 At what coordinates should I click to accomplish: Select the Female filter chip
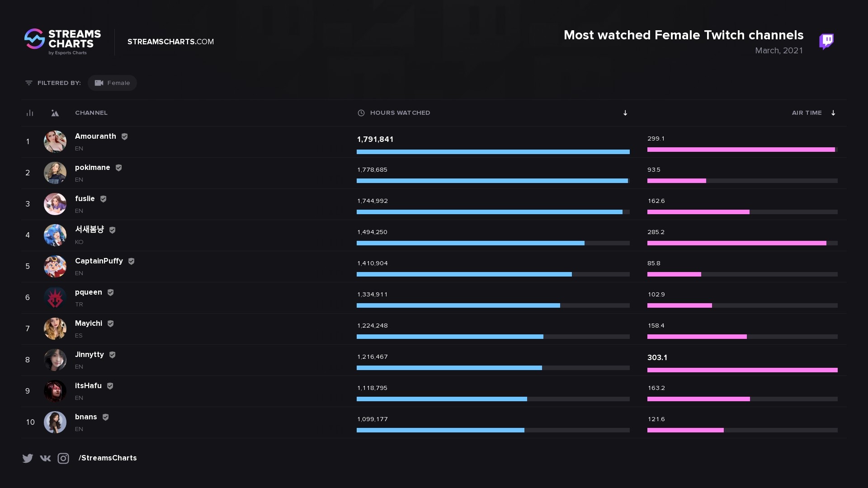tap(112, 83)
